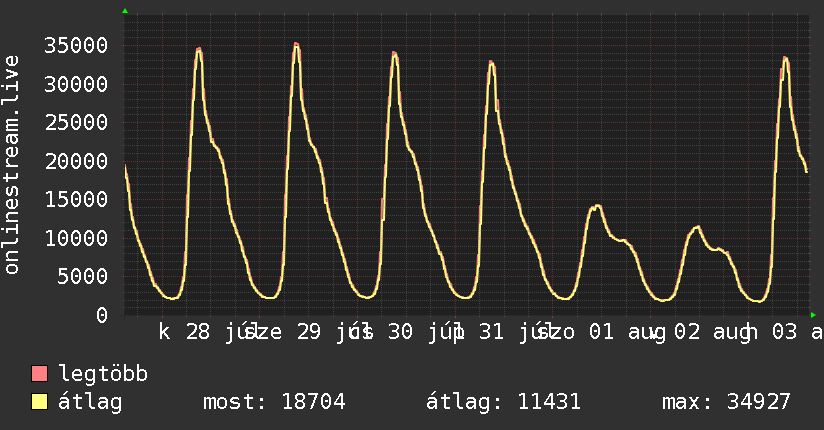Click the 15000 y-axis label
The height and width of the screenshot is (430, 824).
[x=76, y=200]
